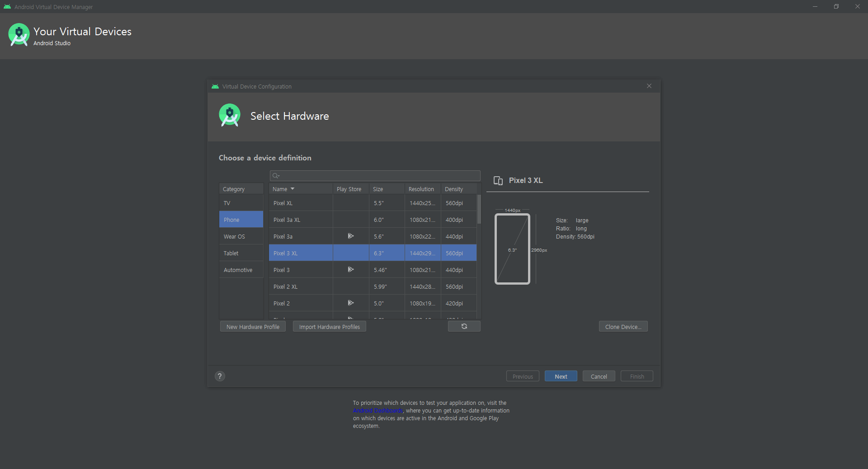868x469 pixels.
Task: Click the refresh device list icon button
Action: [x=464, y=326]
